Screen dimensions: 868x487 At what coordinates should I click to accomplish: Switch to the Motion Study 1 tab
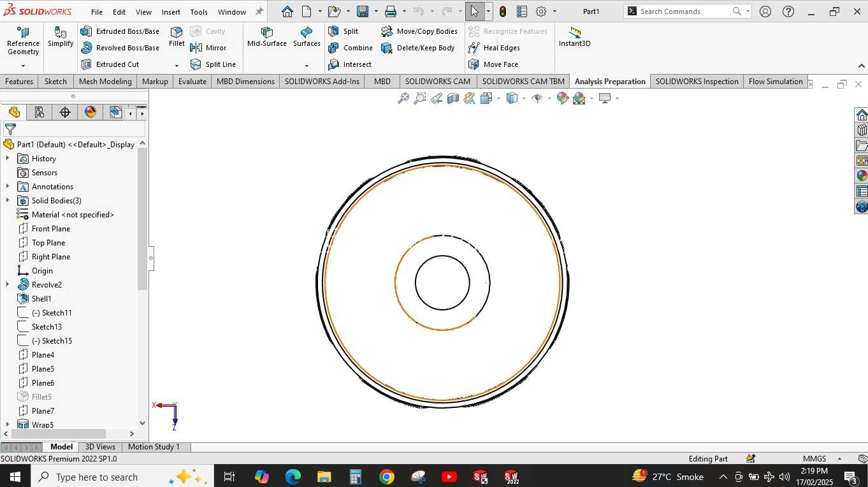pyautogui.click(x=154, y=447)
